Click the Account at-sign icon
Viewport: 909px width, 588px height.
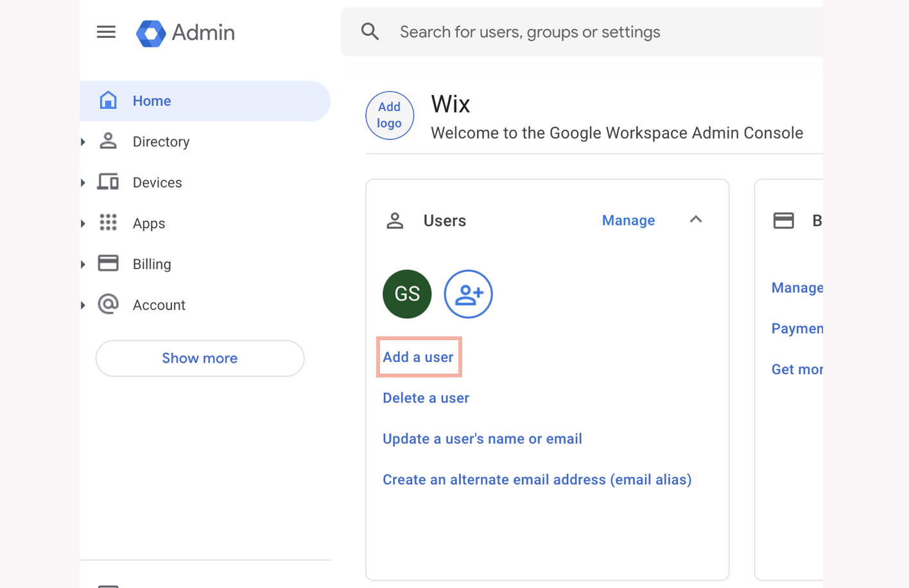pyautogui.click(x=108, y=304)
